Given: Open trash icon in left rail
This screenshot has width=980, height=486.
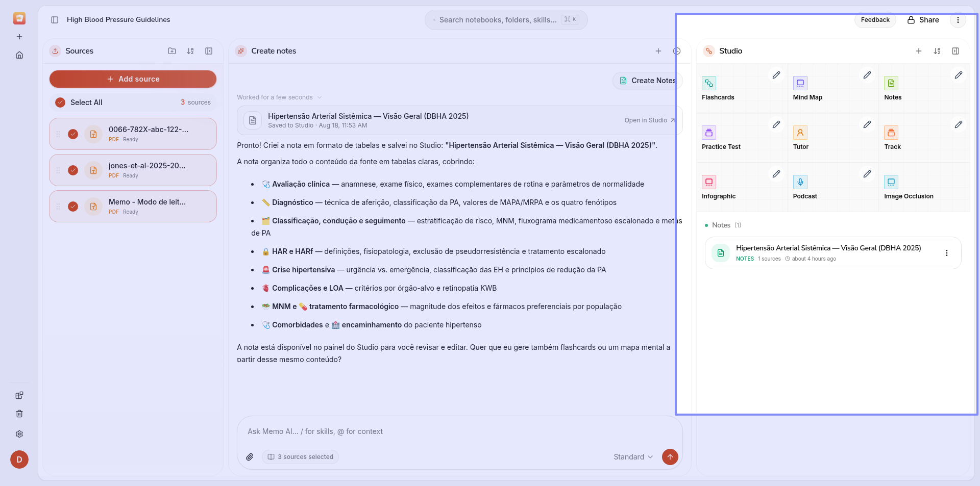Looking at the screenshot, I should [19, 414].
